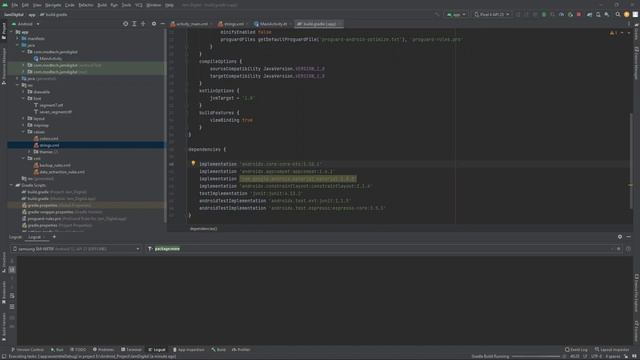640x360 pixels.
Task: Open the Profiler tool window button
Action: tap(241, 350)
